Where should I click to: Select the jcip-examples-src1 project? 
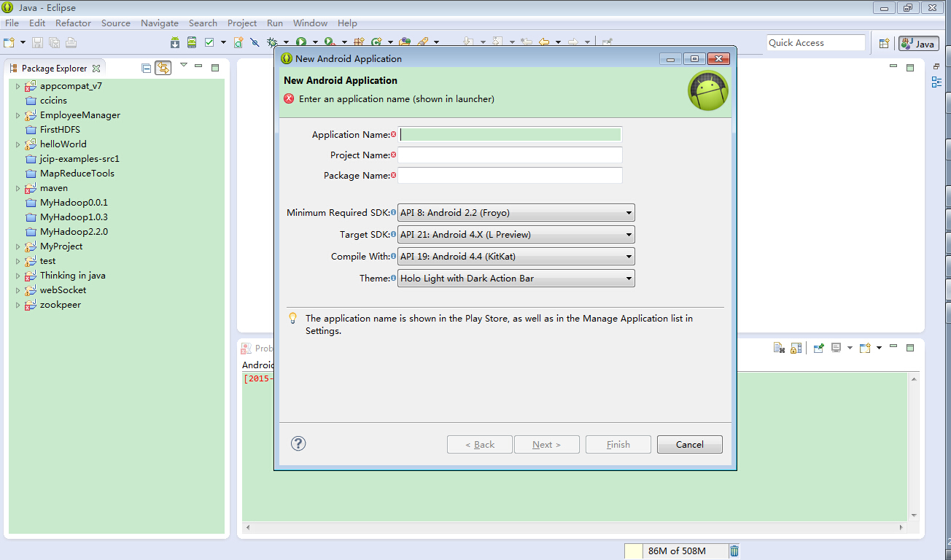coord(79,159)
